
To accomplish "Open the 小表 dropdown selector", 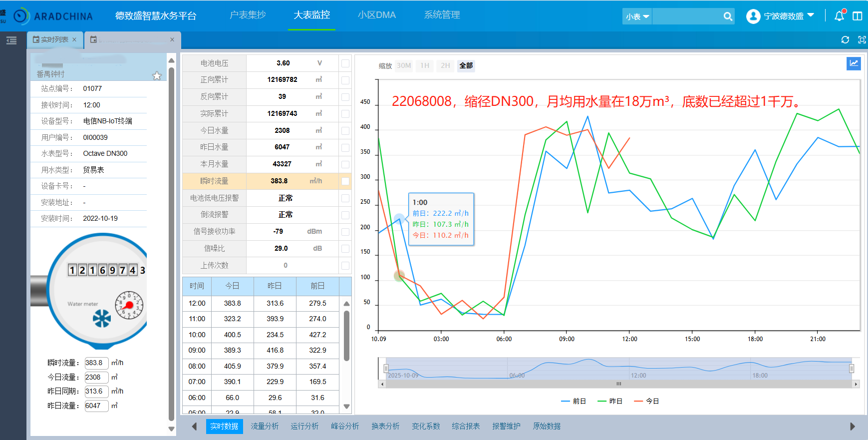I will tap(637, 16).
